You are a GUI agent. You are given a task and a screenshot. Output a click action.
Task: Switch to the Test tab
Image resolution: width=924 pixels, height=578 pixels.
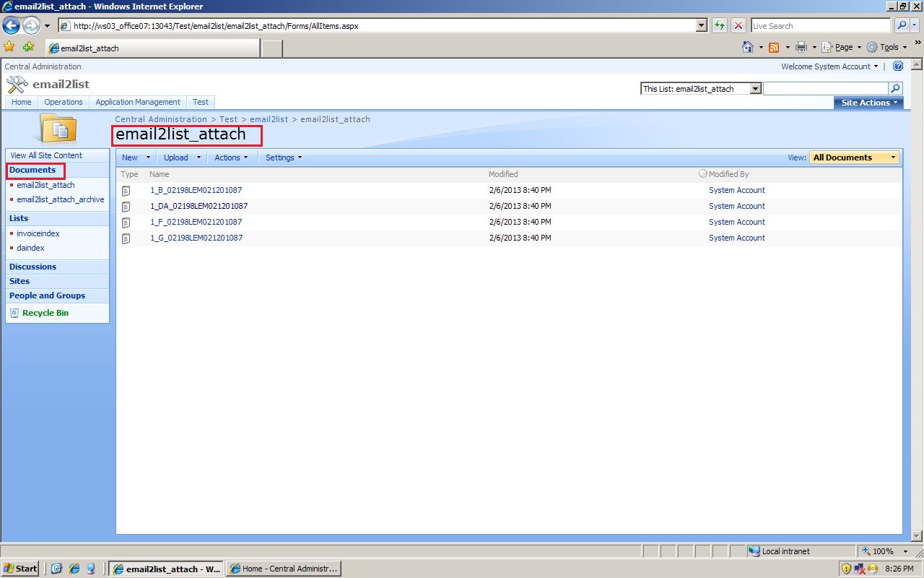click(x=201, y=102)
